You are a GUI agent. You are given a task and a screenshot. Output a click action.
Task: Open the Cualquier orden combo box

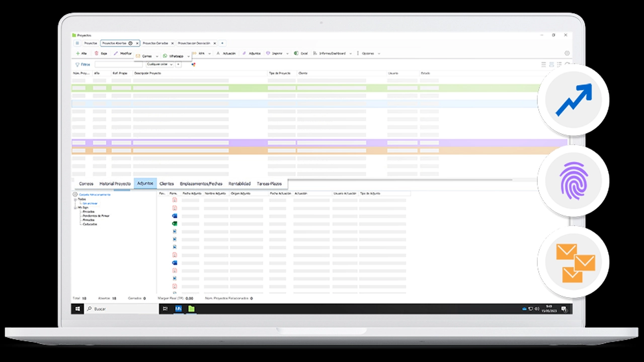159,64
